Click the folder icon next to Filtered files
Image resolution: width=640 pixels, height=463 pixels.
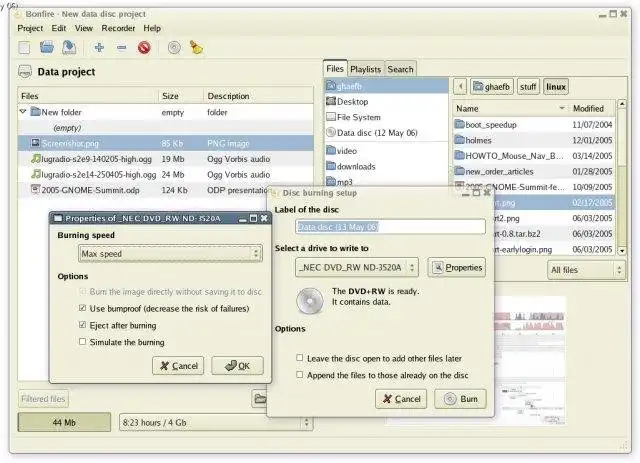tap(260, 398)
